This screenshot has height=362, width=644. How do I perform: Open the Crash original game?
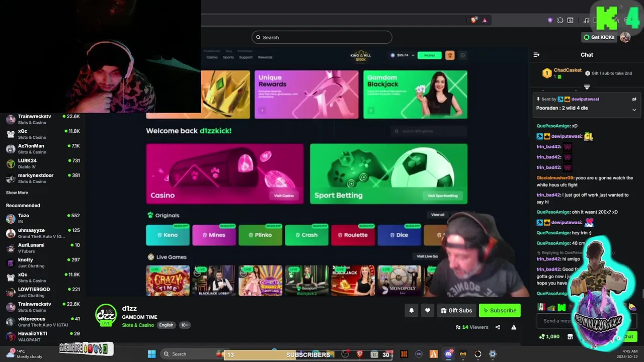pyautogui.click(x=306, y=235)
